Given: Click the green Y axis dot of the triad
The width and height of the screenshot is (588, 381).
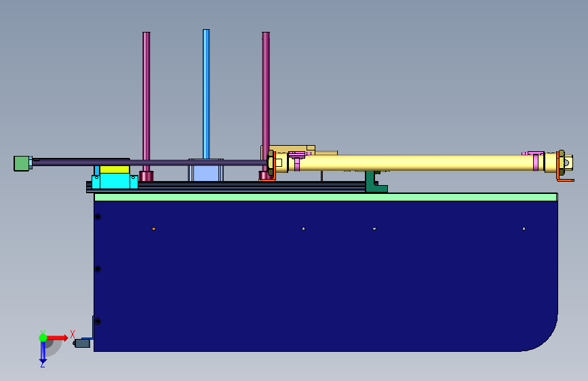Looking at the screenshot, I should tap(43, 338).
